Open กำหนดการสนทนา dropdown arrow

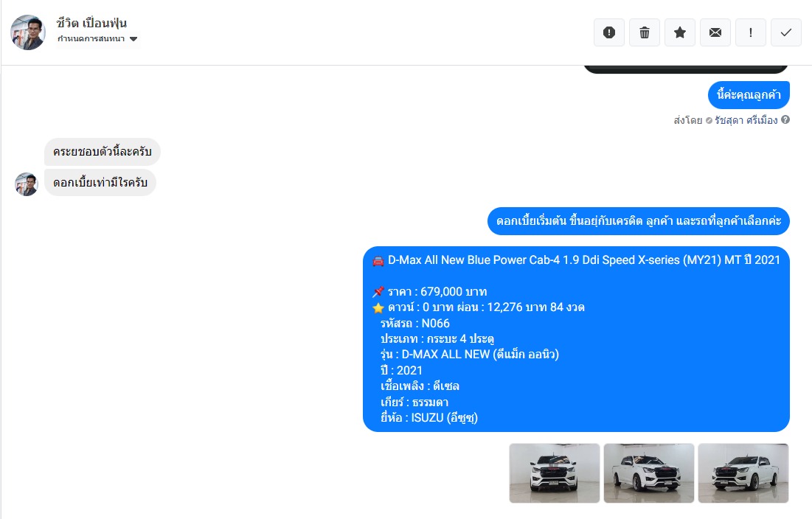[133, 39]
